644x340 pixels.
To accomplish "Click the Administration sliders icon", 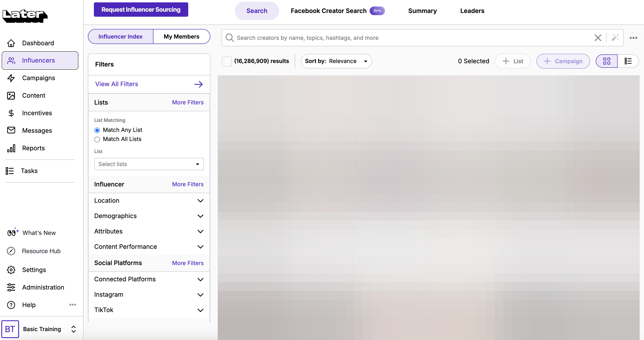I will click(11, 287).
